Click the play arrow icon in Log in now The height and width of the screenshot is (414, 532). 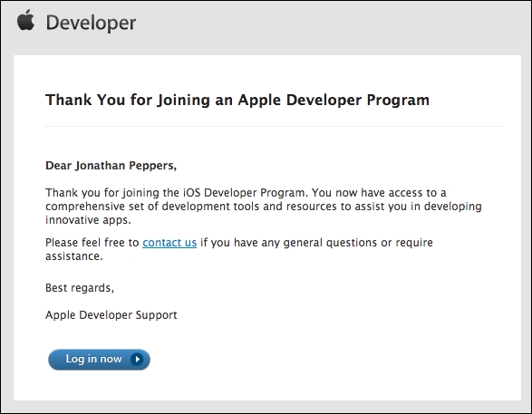137,359
